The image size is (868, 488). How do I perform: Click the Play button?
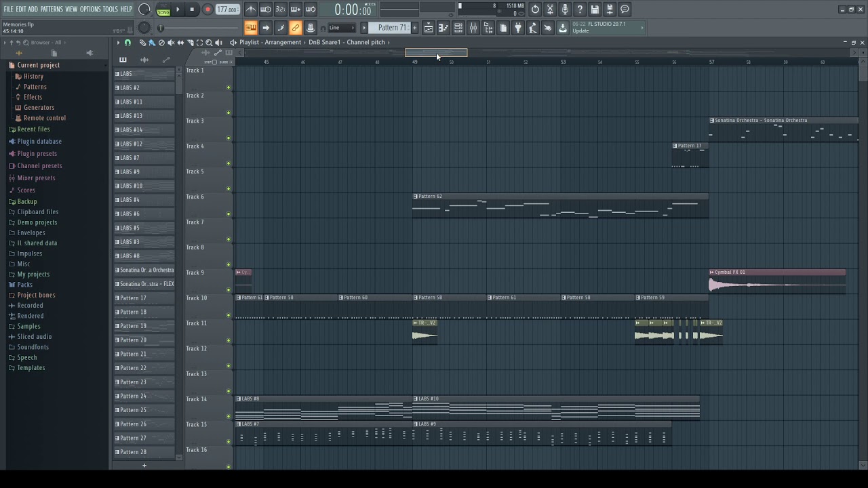(178, 9)
